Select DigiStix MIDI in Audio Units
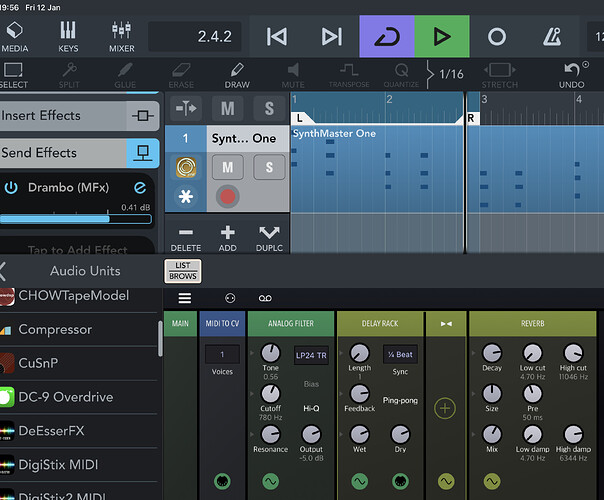Viewport: 604px width, 500px height. pos(79,465)
